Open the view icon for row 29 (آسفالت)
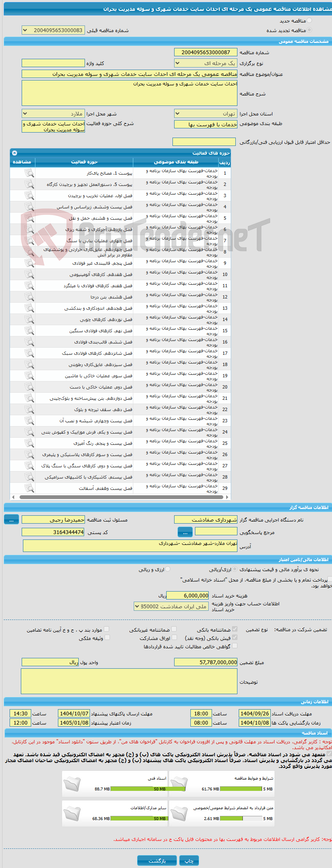 (x=29, y=488)
